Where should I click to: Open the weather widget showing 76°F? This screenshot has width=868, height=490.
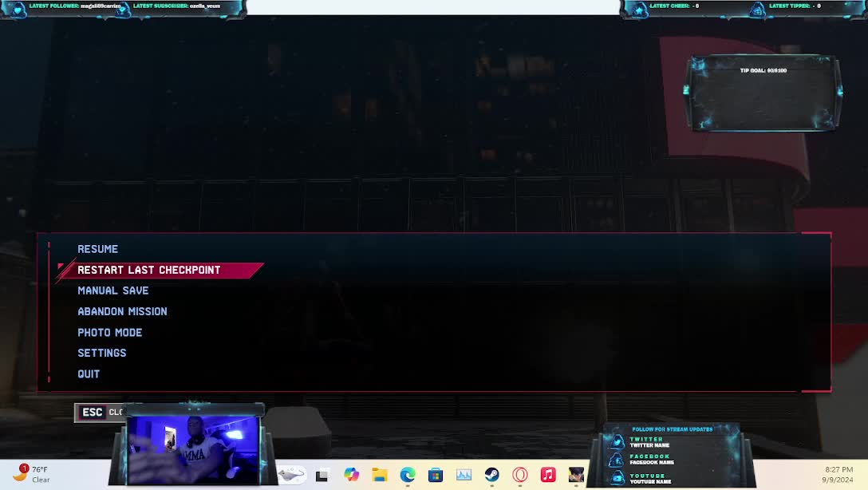pos(32,474)
